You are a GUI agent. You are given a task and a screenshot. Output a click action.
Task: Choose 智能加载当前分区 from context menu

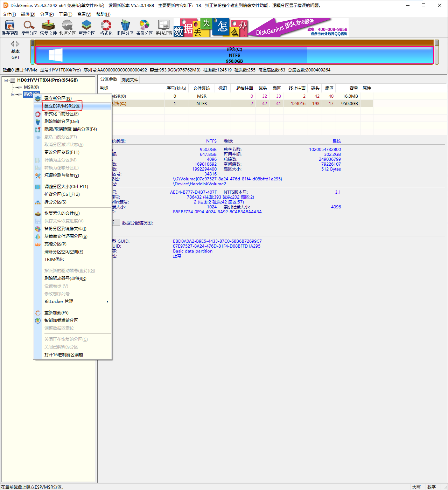(73, 320)
